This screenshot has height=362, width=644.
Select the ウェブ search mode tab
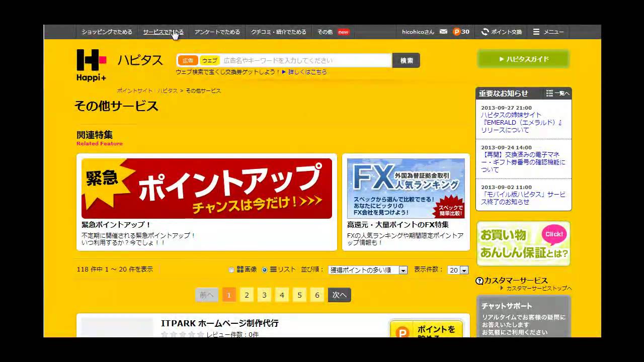(209, 60)
